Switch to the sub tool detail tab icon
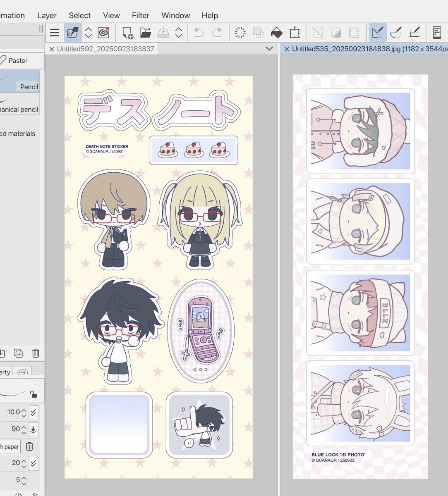This screenshot has width=448, height=496. [22, 372]
